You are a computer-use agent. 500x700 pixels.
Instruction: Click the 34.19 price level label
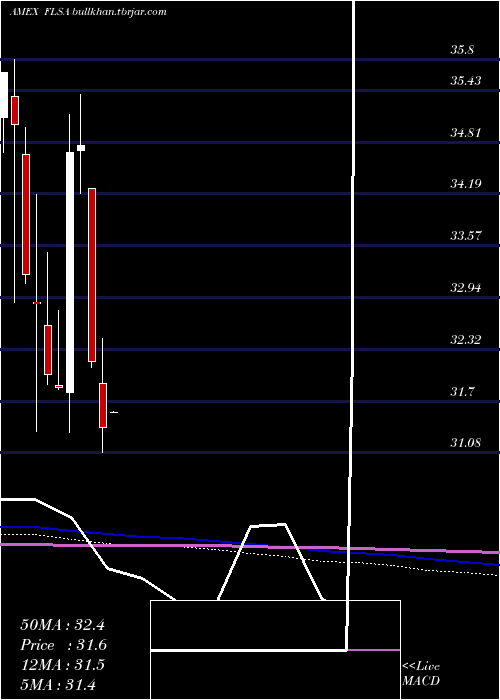click(466, 183)
